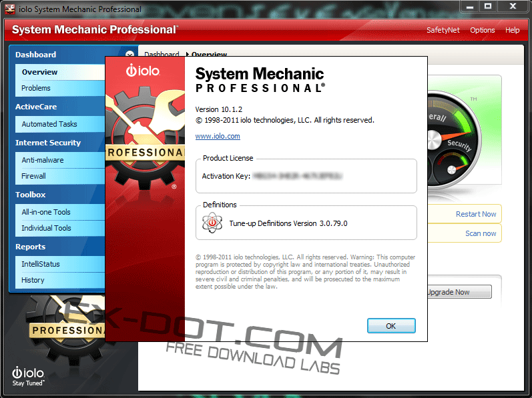Open the Firewall section
Image resolution: width=532 pixels, height=398 pixels.
tap(60, 176)
